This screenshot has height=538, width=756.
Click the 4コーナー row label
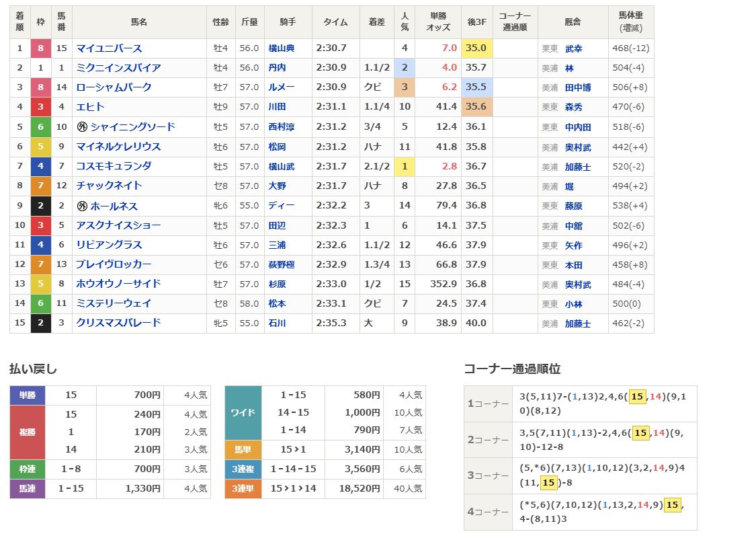click(x=488, y=512)
